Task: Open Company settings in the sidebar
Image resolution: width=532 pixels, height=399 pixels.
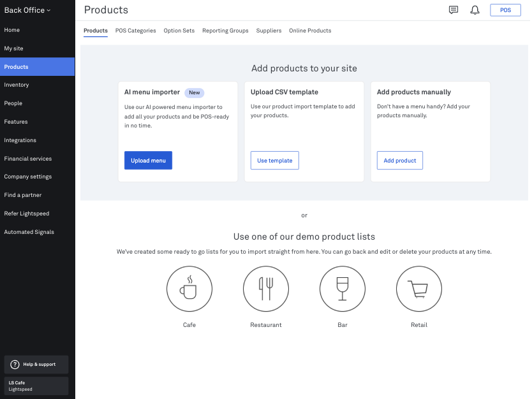Action: tap(38, 177)
